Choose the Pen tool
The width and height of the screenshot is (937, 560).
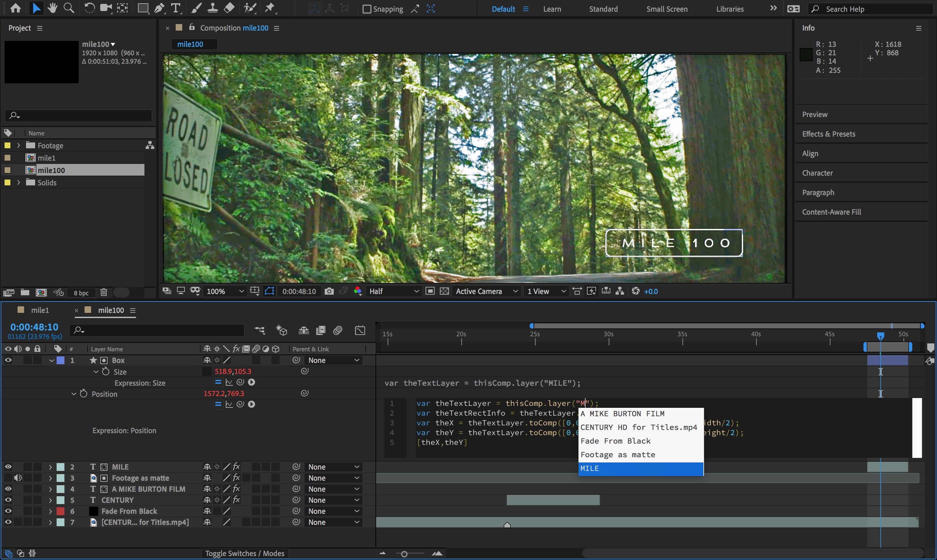click(159, 8)
